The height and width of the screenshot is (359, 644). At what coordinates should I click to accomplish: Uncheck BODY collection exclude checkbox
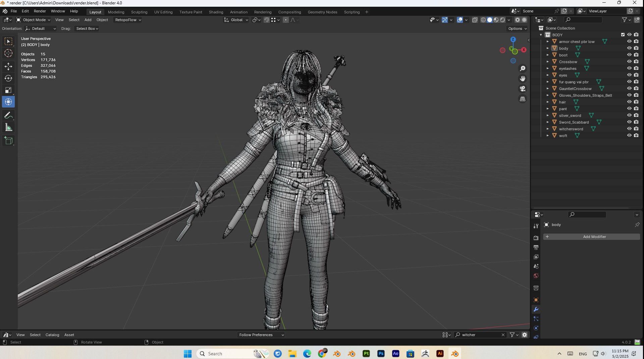(x=623, y=35)
